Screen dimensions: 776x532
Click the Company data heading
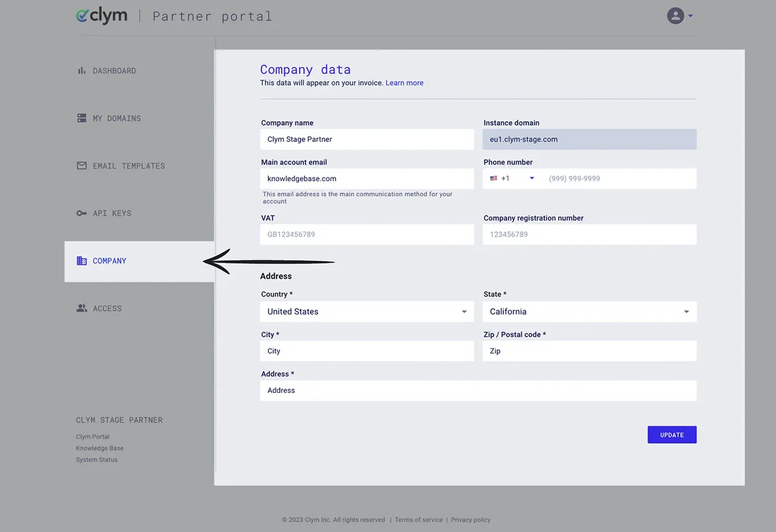305,70
